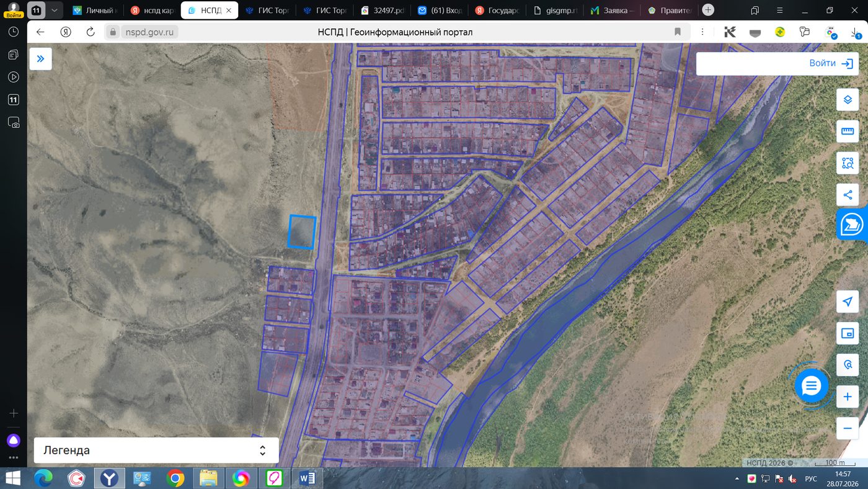The image size is (868, 489).
Task: Select the highlighted blue land parcel
Action: [x=302, y=232]
